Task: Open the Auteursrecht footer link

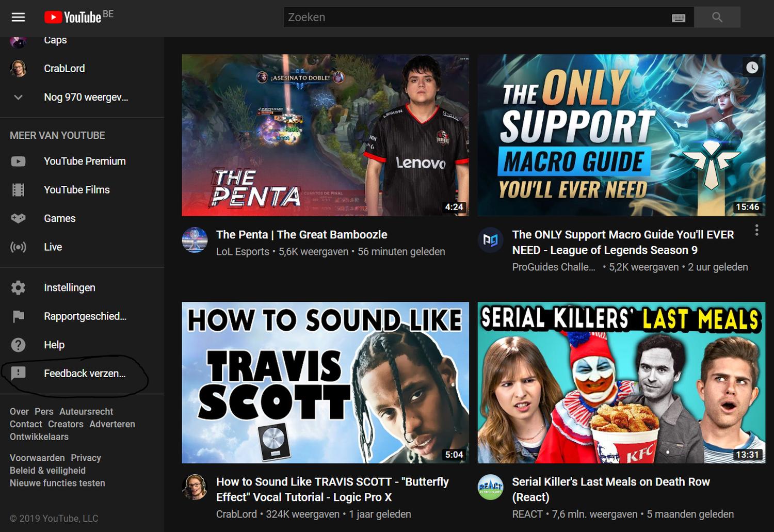Action: pyautogui.click(x=86, y=412)
